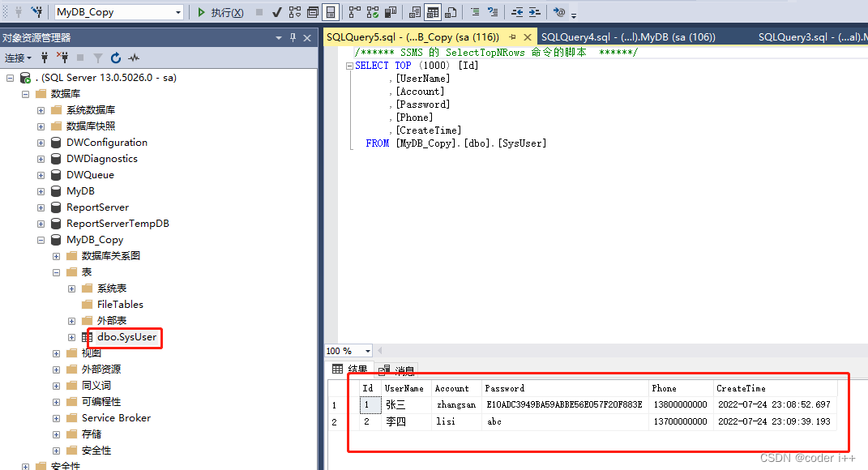This screenshot has height=470, width=868.
Task: Expand the Service Broker folder
Action: [57, 418]
